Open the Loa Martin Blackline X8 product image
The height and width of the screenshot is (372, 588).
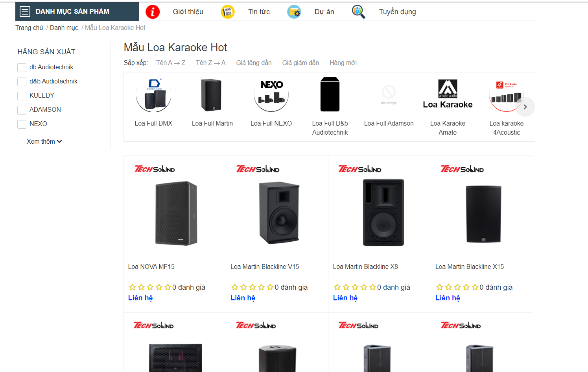click(x=383, y=213)
